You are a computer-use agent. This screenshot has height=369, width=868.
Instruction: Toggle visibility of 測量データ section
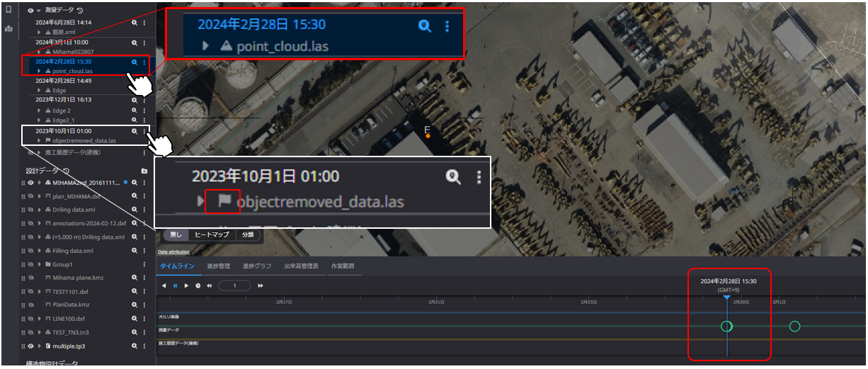click(30, 11)
